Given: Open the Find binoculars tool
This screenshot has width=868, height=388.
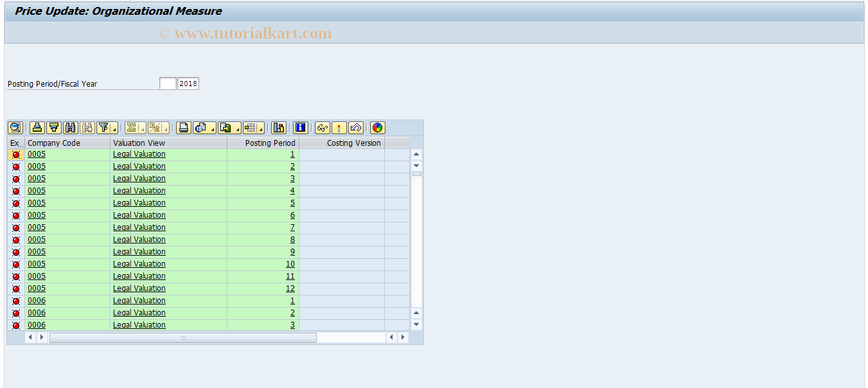Looking at the screenshot, I should coord(71,128).
